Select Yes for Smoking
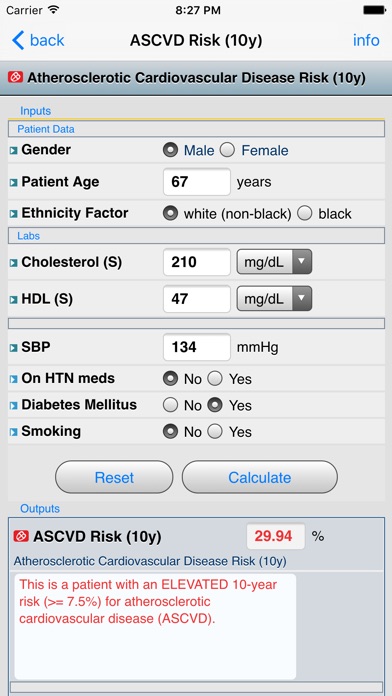The height and width of the screenshot is (696, 392). pyautogui.click(x=215, y=431)
